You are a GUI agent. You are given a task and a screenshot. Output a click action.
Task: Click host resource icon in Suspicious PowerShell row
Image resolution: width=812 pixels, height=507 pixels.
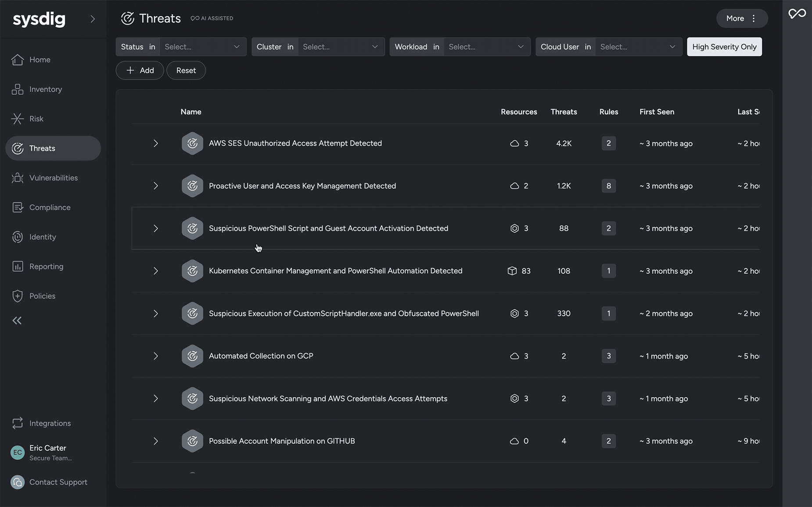coord(514,228)
